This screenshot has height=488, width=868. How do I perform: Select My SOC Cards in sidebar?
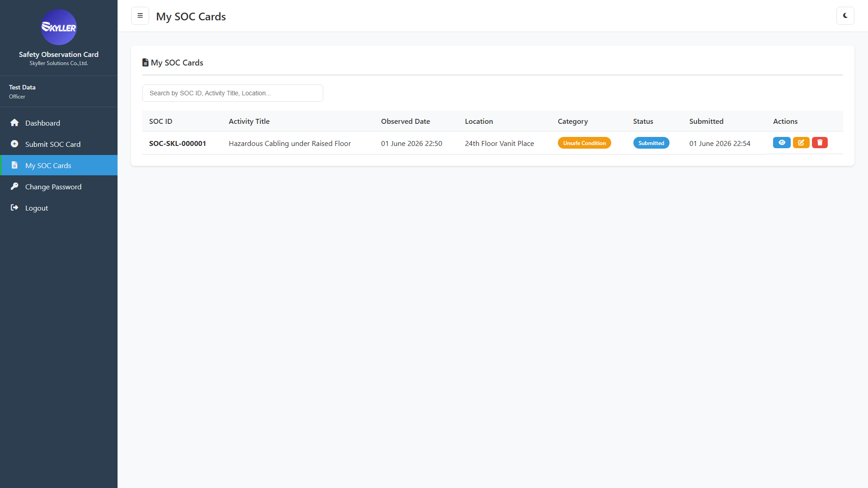pos(59,165)
